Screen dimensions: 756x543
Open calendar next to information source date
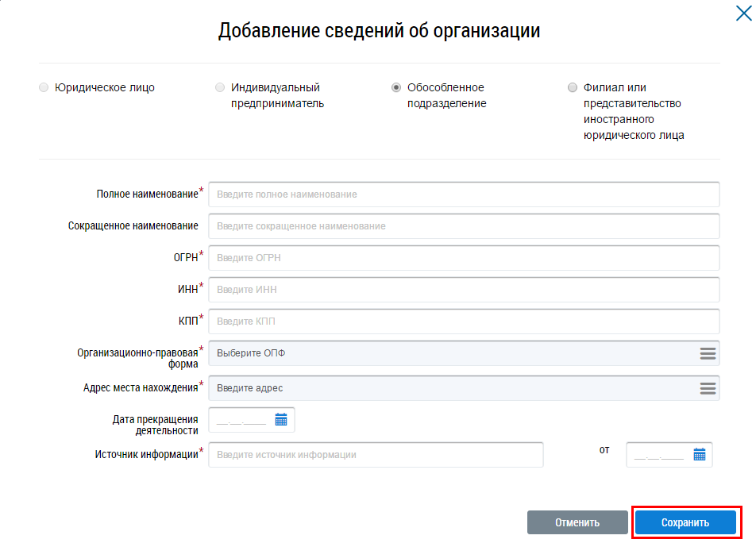[x=700, y=455]
